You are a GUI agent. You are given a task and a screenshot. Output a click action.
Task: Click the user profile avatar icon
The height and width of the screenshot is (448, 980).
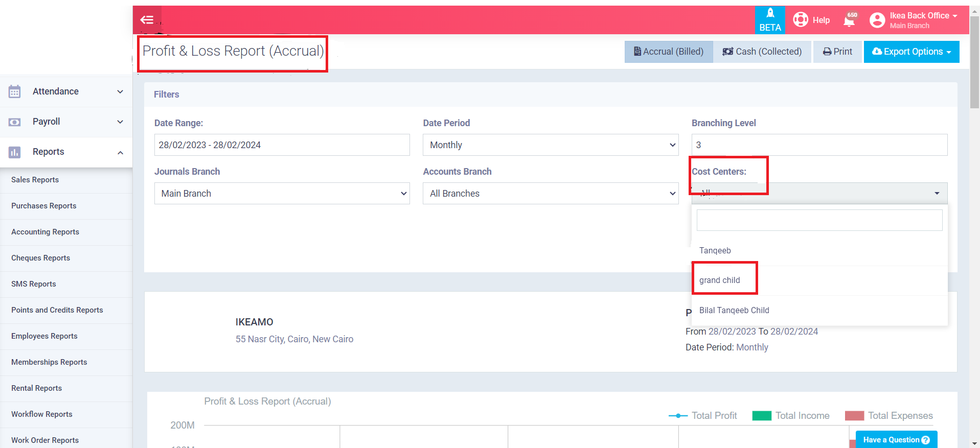[877, 20]
